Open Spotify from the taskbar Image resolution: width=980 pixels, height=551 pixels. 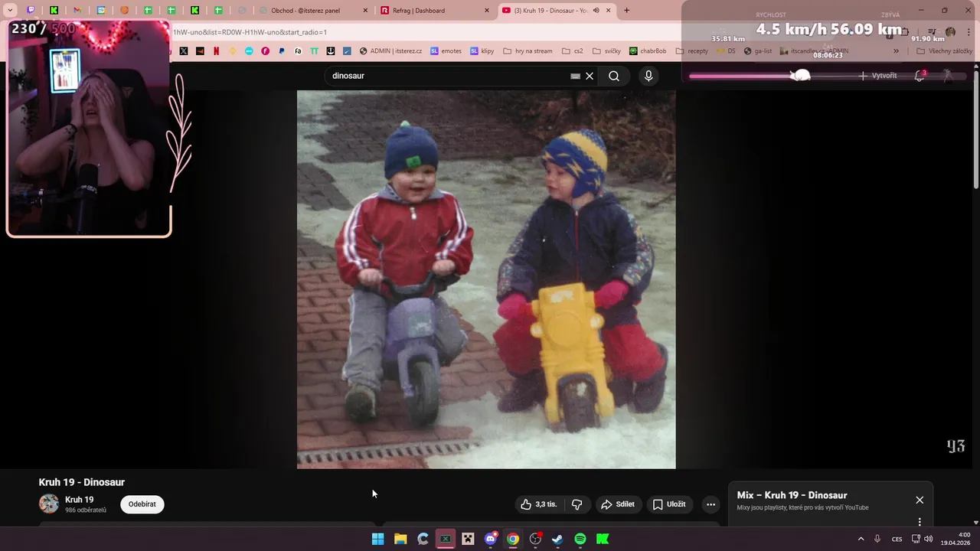[580, 539]
